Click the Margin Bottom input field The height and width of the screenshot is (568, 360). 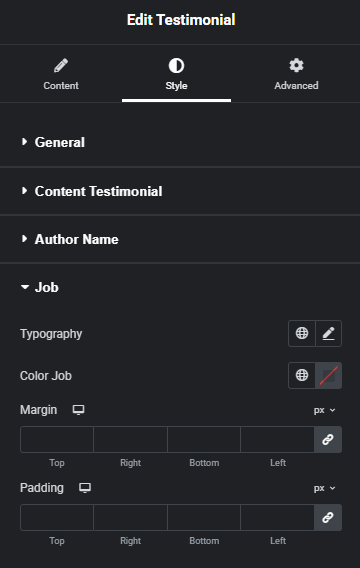pyautogui.click(x=204, y=439)
